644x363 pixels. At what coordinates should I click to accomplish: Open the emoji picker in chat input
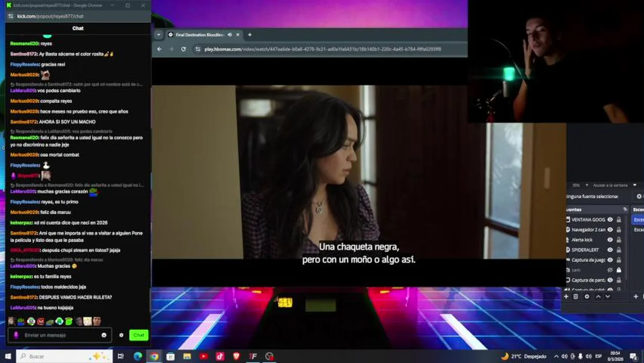coord(104,335)
